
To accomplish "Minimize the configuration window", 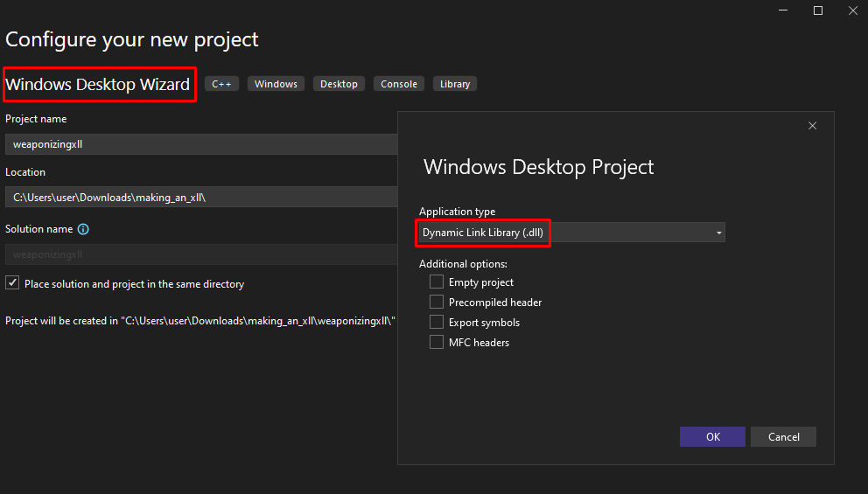I will click(x=783, y=10).
